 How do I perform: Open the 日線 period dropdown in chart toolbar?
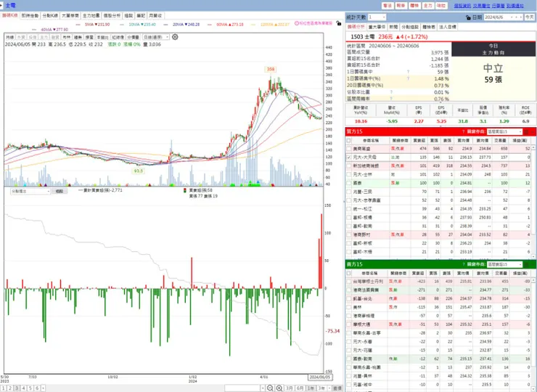click(x=156, y=37)
